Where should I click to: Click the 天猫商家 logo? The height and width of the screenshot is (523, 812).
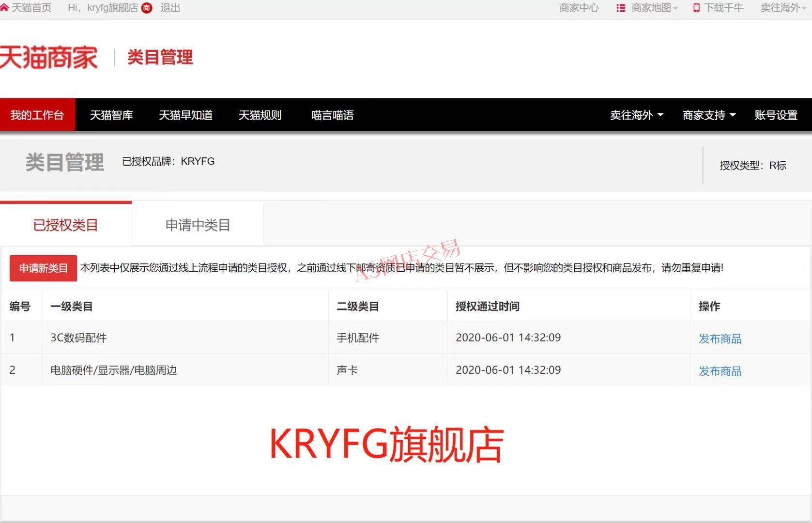(49, 57)
